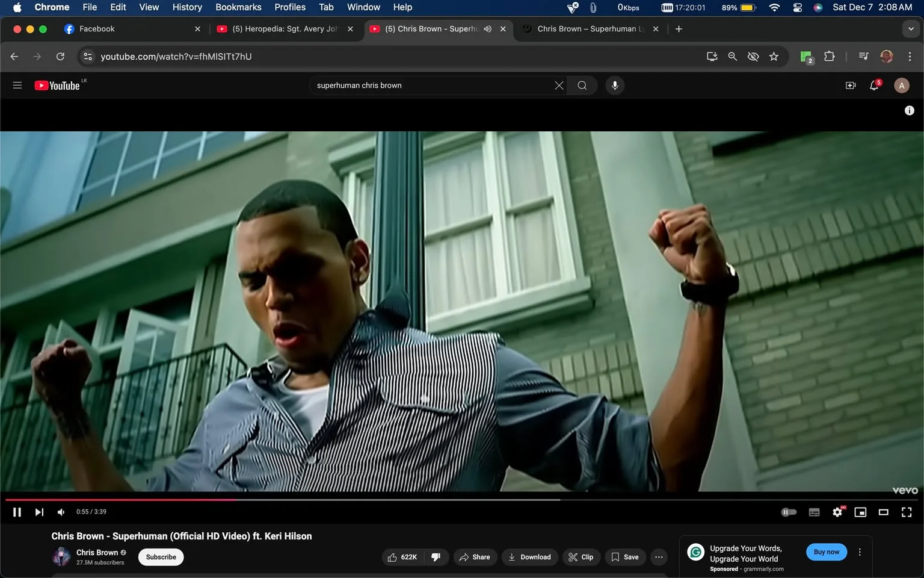Click the Siri menu bar icon

click(818, 7)
